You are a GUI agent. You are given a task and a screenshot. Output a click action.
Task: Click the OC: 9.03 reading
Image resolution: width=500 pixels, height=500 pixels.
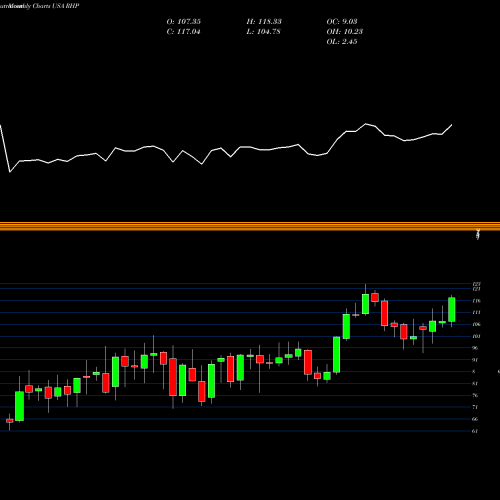342,22
